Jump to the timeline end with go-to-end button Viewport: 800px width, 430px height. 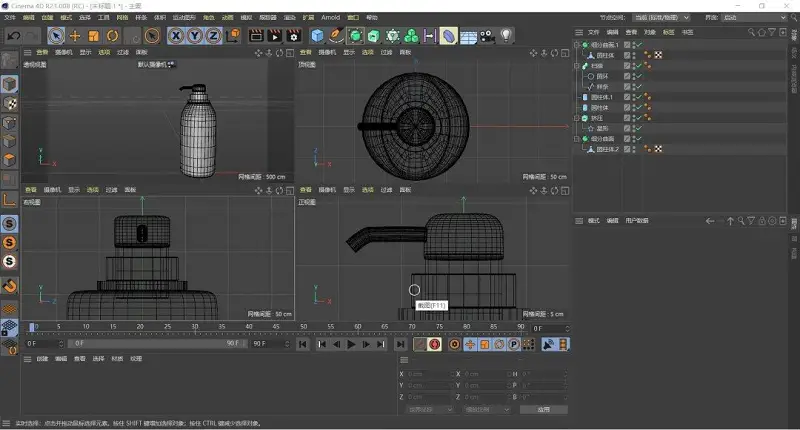coord(401,344)
